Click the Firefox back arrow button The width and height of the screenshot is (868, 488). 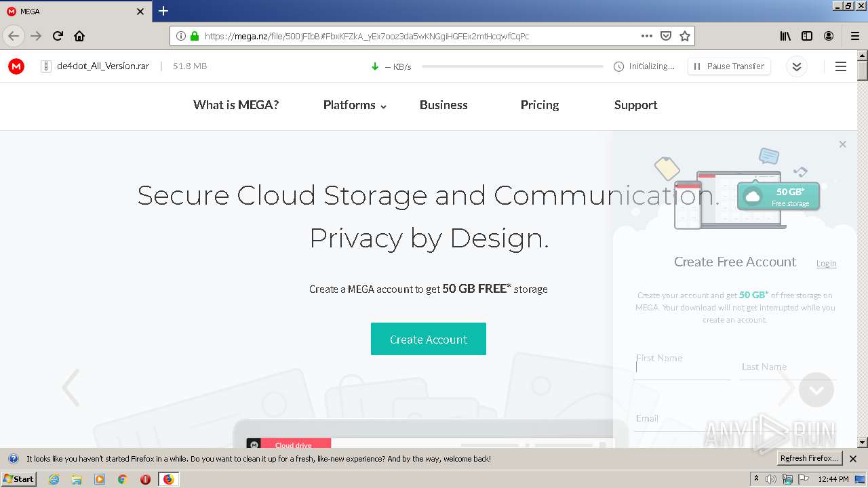14,36
